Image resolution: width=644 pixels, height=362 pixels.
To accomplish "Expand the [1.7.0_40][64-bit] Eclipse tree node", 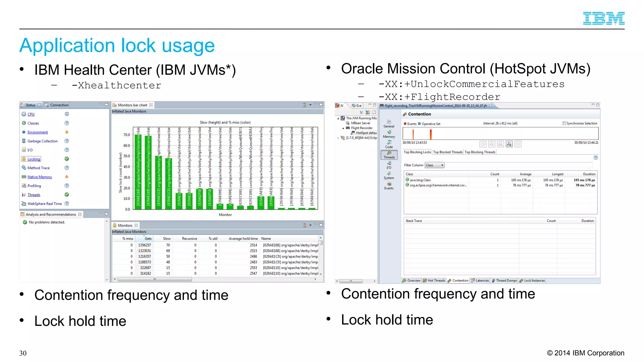I will pyautogui.click(x=338, y=138).
